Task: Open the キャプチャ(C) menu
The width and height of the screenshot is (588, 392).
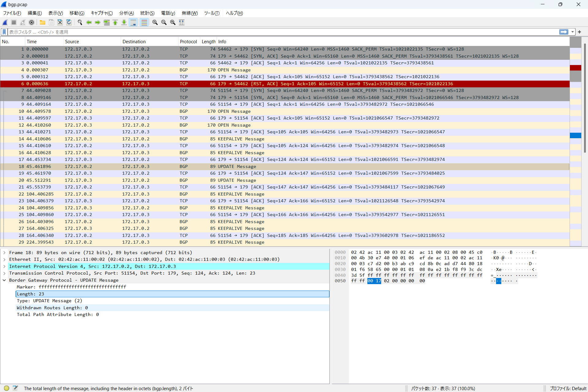Action: tap(102, 13)
